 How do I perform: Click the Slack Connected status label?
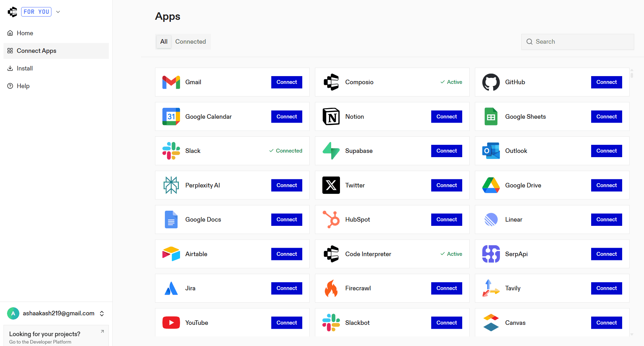click(x=286, y=151)
